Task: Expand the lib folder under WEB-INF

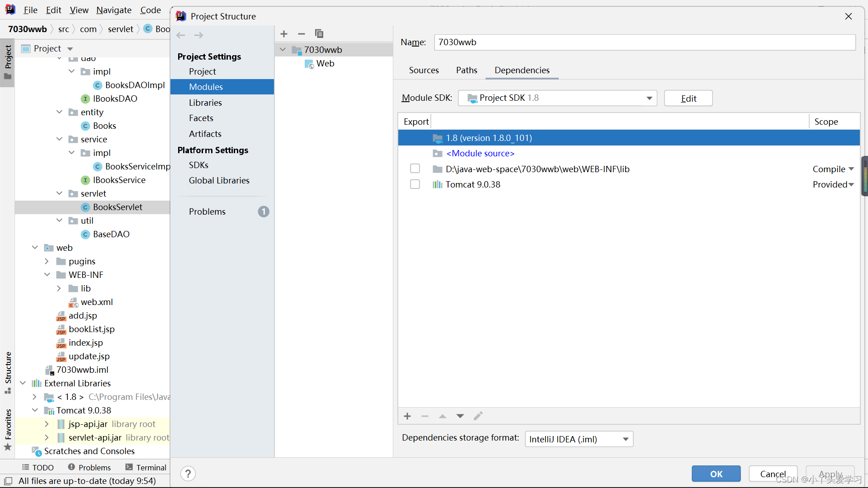Action: point(59,288)
